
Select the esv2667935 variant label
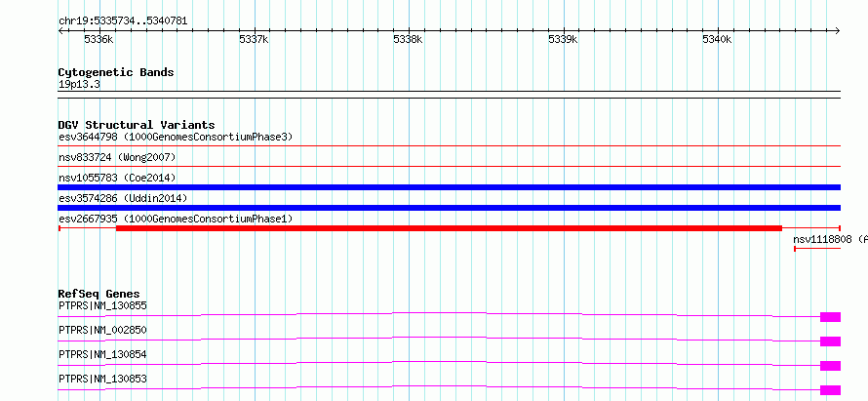[x=176, y=219]
